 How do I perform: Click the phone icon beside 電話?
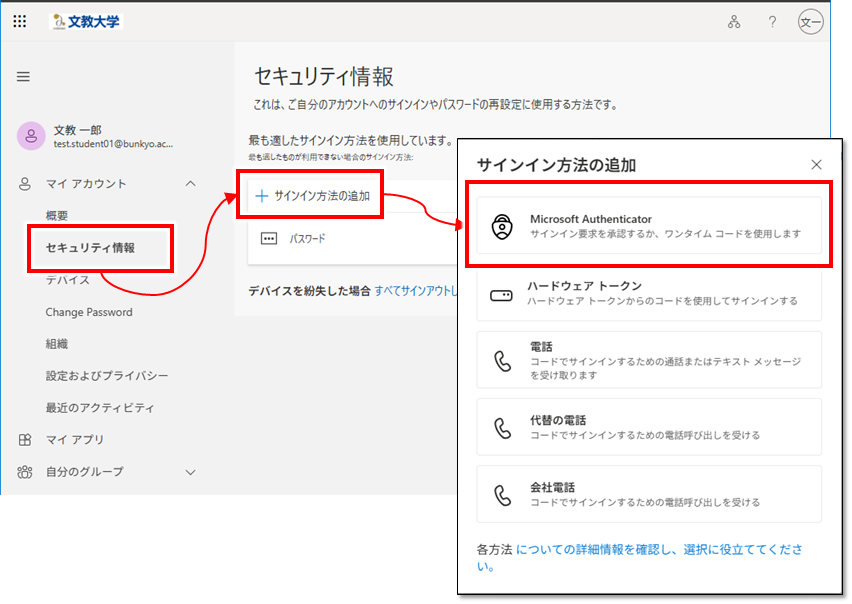click(x=503, y=361)
